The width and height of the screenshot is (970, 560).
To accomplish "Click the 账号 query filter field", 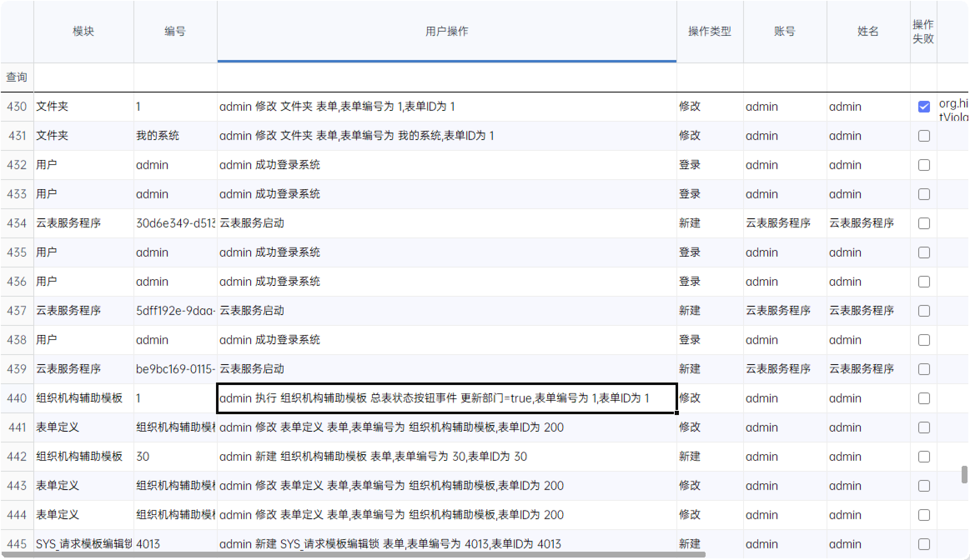I will pyautogui.click(x=785, y=77).
